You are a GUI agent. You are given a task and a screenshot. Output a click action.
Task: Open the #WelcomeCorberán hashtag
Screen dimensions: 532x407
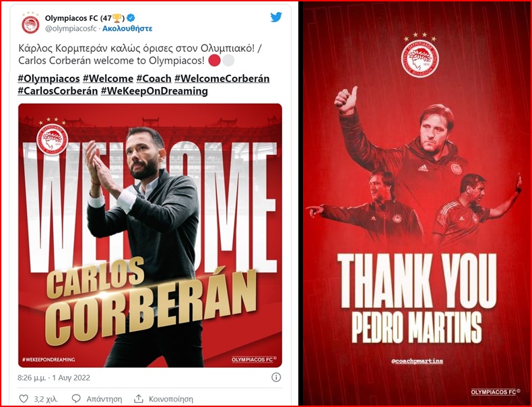222,78
